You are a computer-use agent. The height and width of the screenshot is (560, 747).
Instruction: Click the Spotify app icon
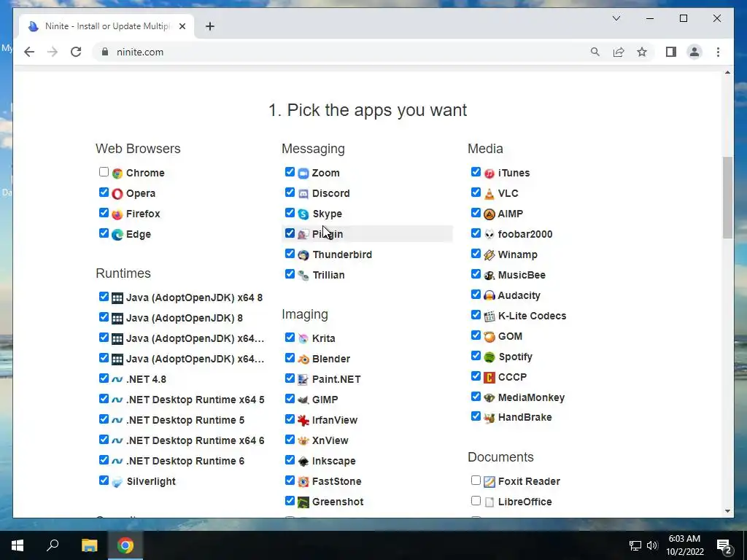pos(489,357)
